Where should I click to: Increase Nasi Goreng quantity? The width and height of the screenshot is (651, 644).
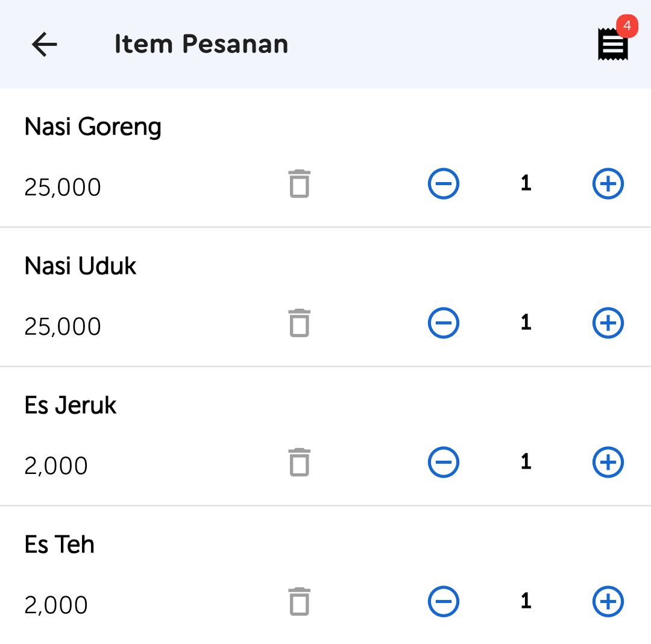point(608,183)
